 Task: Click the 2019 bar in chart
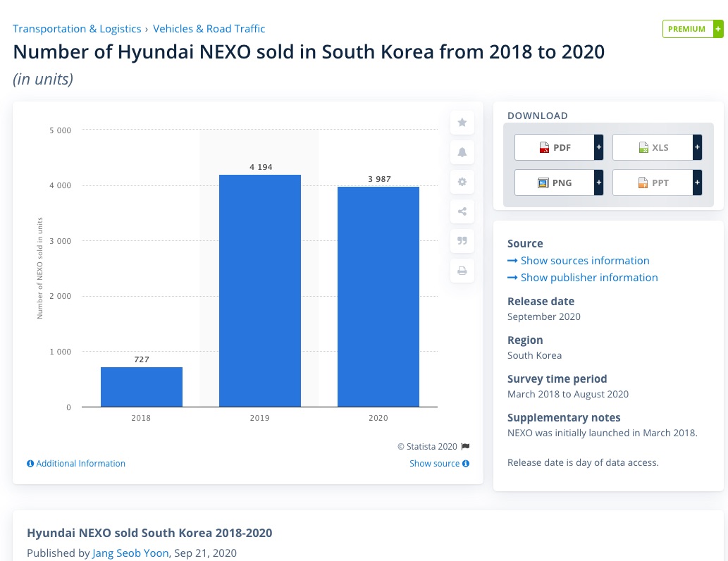(x=260, y=290)
